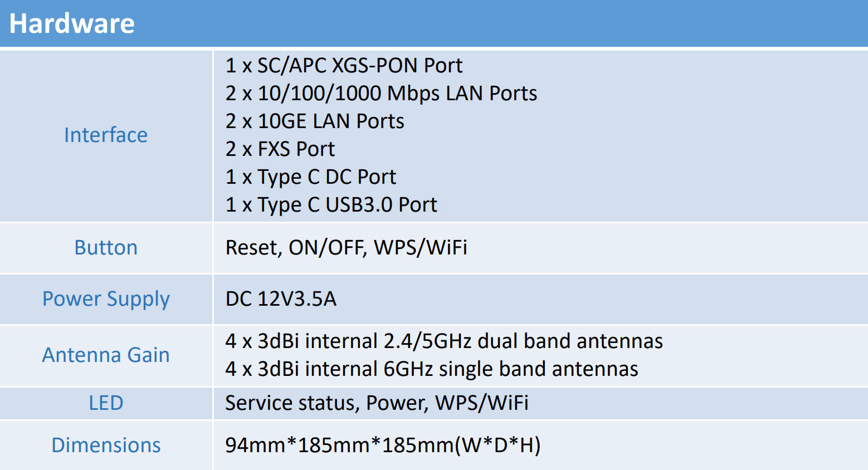The height and width of the screenshot is (470, 868).
Task: Click the Type C USB3.0 Port line
Action: (x=331, y=205)
